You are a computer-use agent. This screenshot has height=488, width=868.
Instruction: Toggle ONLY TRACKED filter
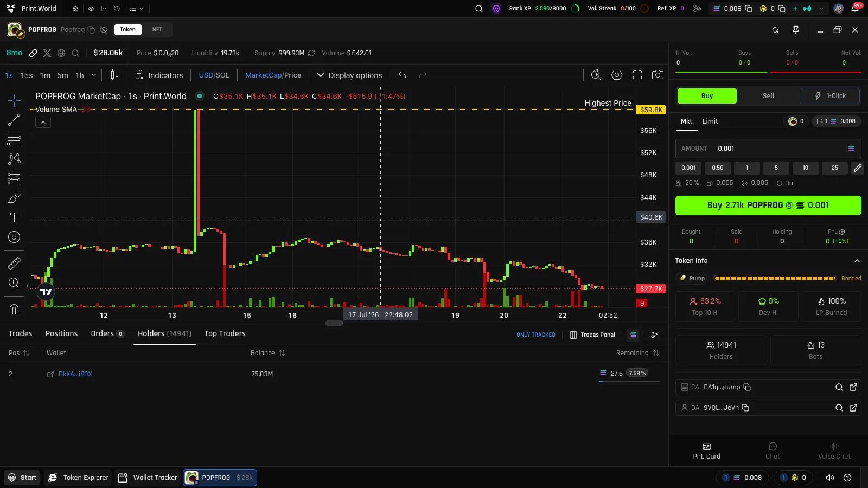pos(535,335)
